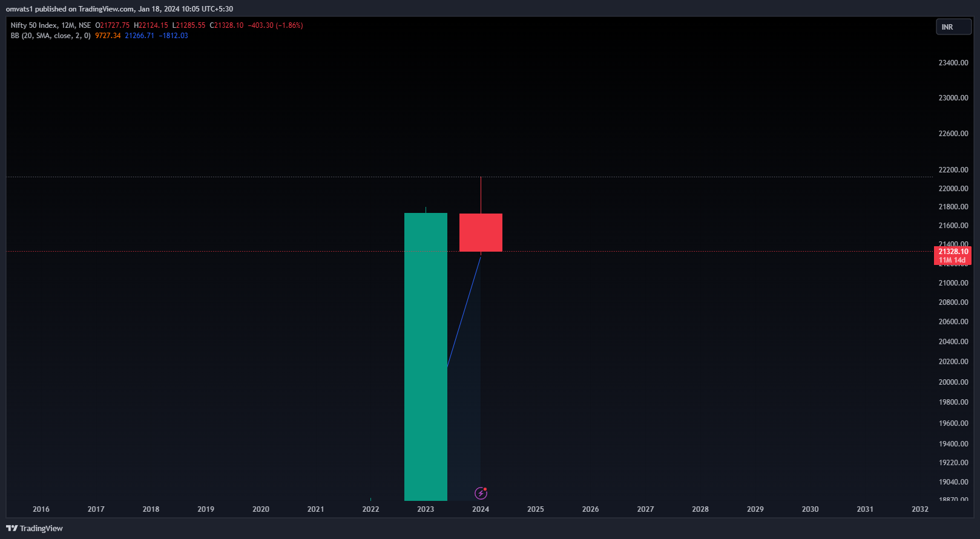
Task: Click the close value C21328.10
Action: (x=226, y=25)
